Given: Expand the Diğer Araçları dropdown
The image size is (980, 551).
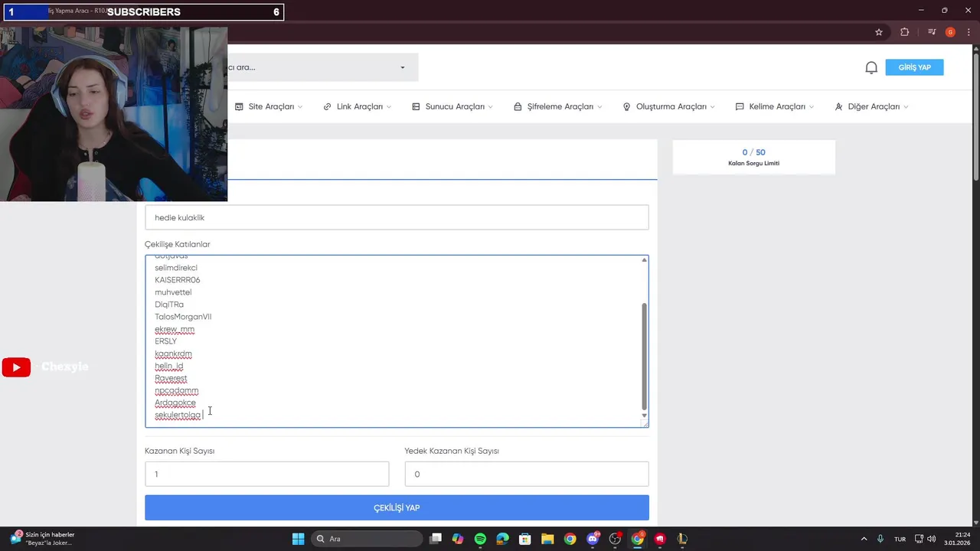Looking at the screenshot, I should (871, 106).
